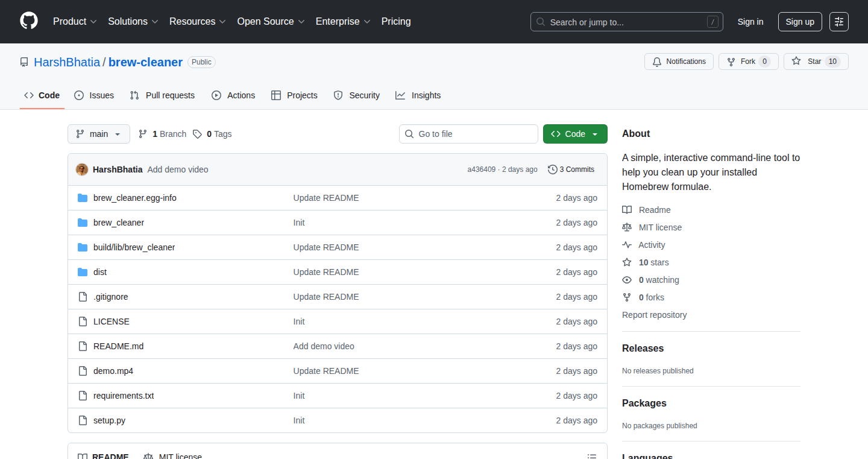The width and height of the screenshot is (868, 459).
Task: Open the Enterprise dropdown
Action: coord(343,21)
